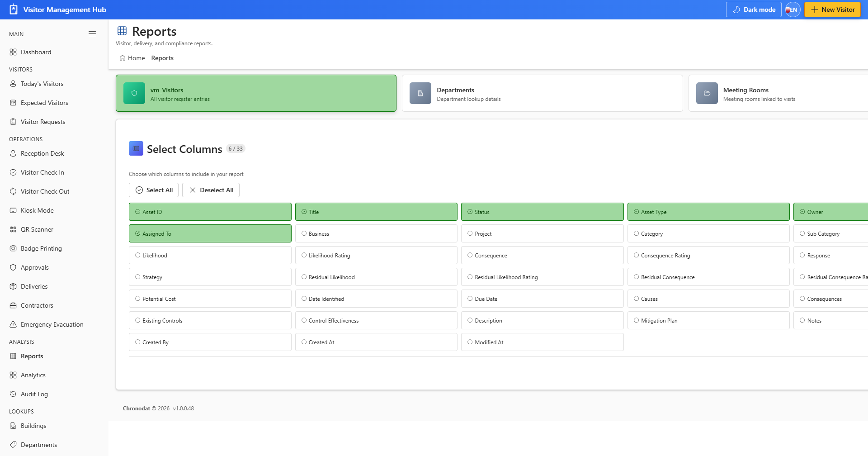Viewport: 868px width, 456px height.
Task: Uncheck the Title column
Action: 376,212
